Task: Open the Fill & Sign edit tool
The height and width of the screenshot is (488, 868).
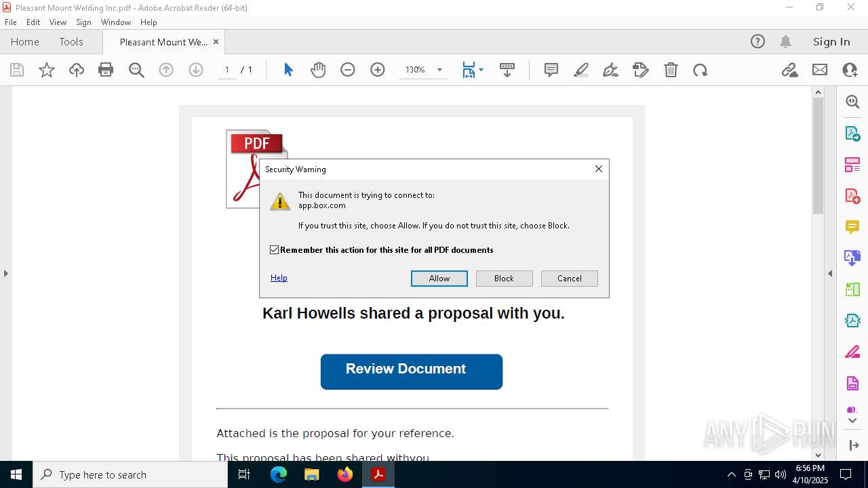Action: 641,70
